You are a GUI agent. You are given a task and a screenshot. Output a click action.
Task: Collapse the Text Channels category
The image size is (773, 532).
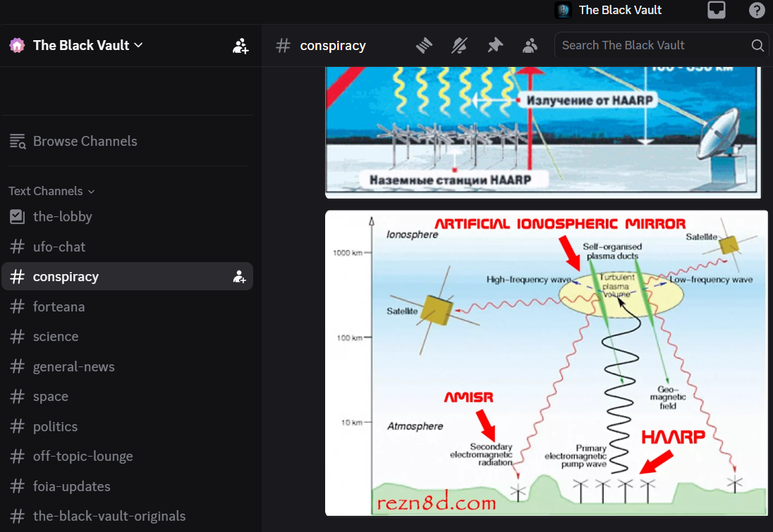point(51,191)
